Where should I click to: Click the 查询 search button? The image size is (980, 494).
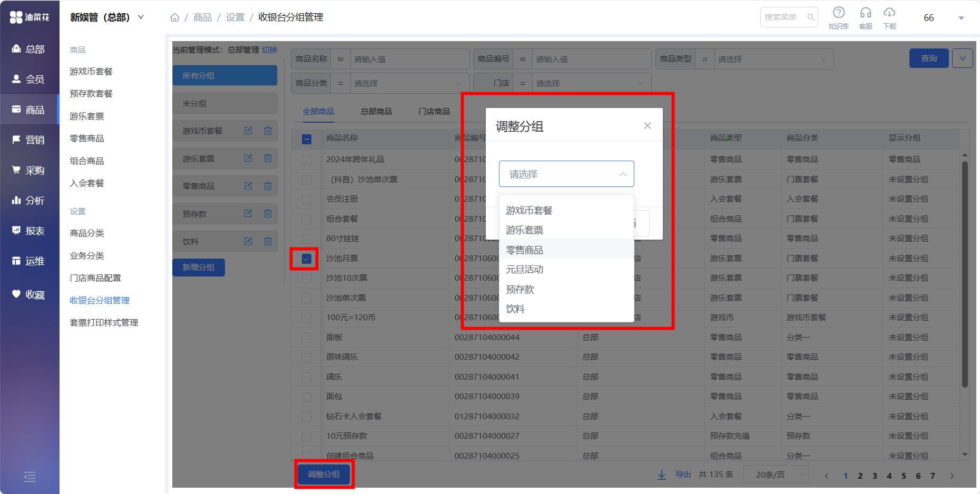929,58
